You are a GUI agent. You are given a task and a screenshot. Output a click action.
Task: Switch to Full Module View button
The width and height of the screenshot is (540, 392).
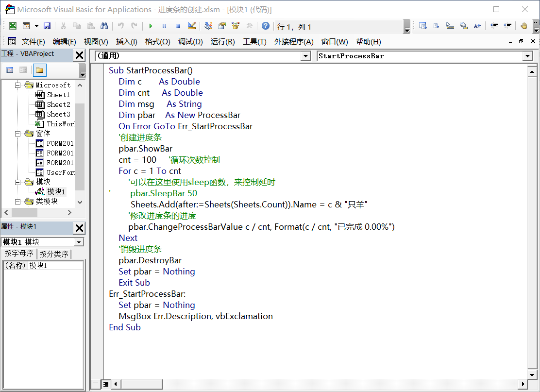click(x=106, y=384)
